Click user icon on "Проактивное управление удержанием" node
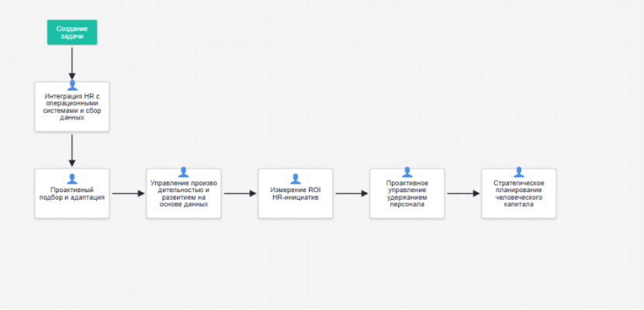 tap(407, 172)
